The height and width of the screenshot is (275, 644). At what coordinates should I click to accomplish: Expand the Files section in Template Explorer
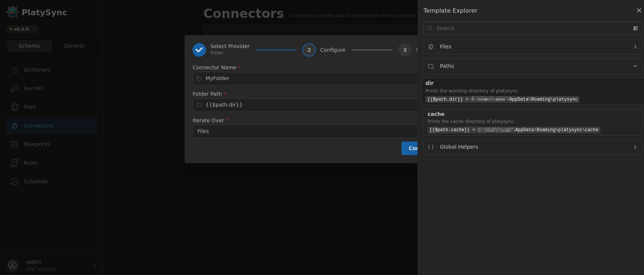coord(533,47)
